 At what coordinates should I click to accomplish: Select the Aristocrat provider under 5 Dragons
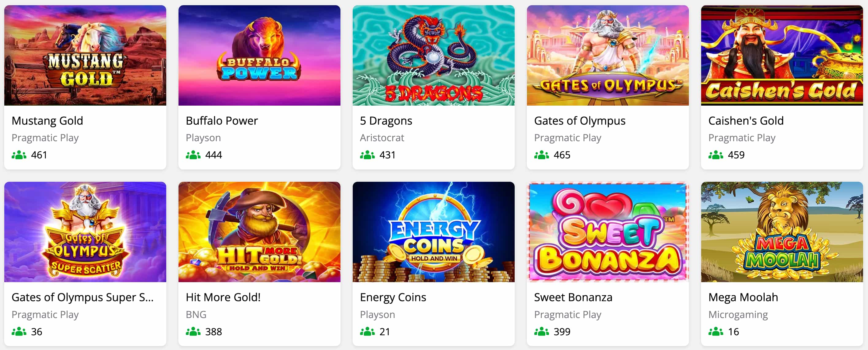click(x=382, y=137)
